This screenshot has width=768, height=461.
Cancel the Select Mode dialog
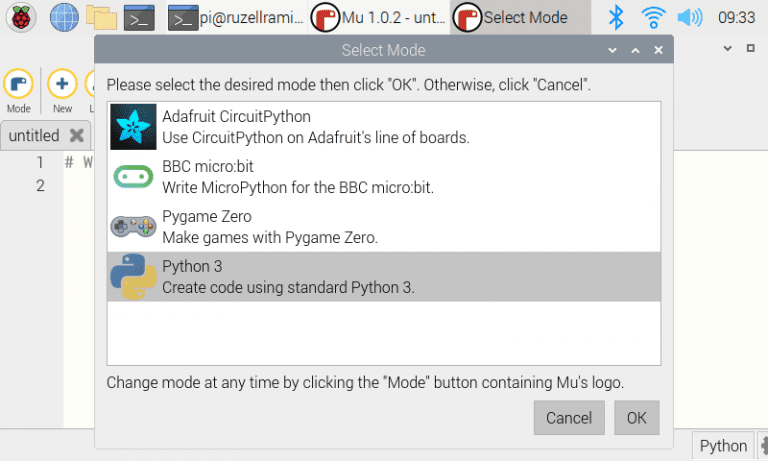click(x=569, y=418)
